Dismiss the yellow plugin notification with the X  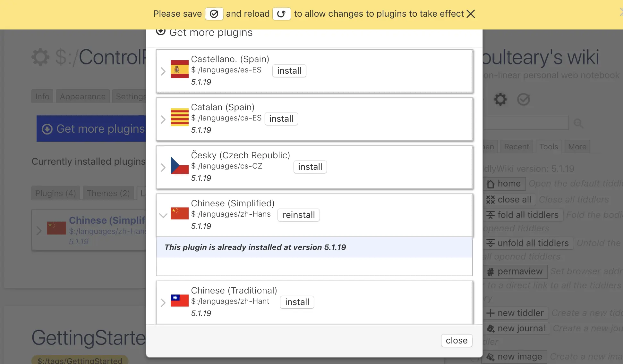[471, 14]
